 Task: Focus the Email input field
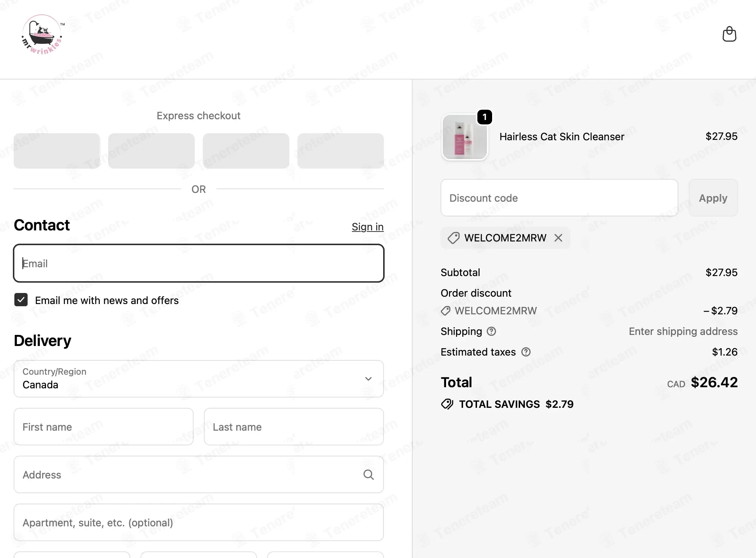(199, 263)
